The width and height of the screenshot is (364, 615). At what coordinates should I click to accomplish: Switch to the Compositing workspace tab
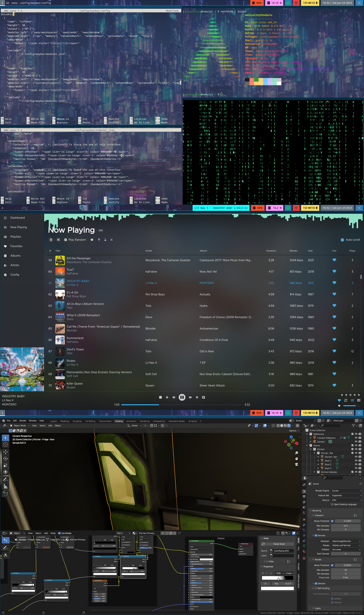159,421
